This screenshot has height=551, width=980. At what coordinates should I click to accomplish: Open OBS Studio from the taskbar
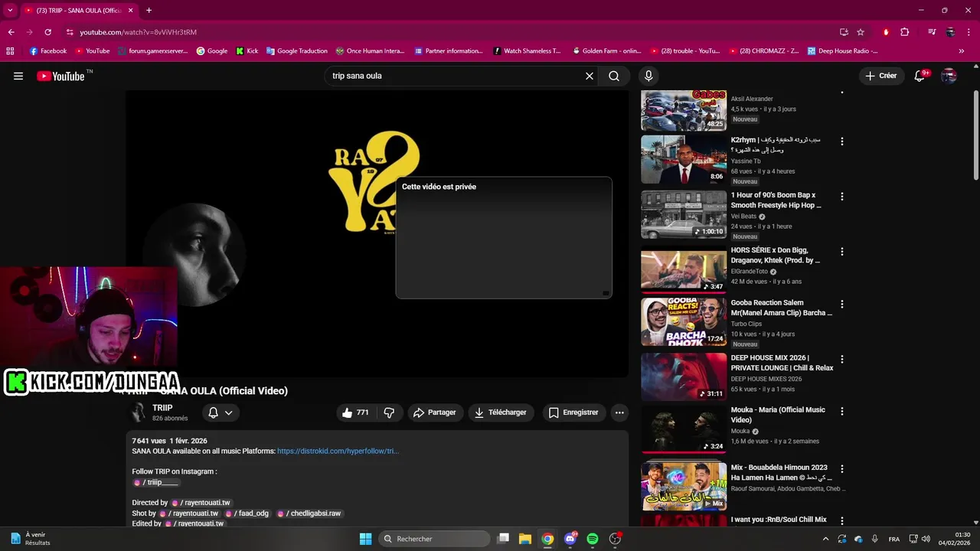(x=615, y=539)
